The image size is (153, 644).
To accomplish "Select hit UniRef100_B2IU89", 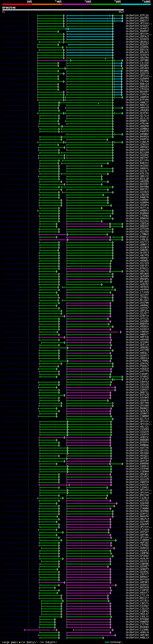I will (x=137, y=152).
